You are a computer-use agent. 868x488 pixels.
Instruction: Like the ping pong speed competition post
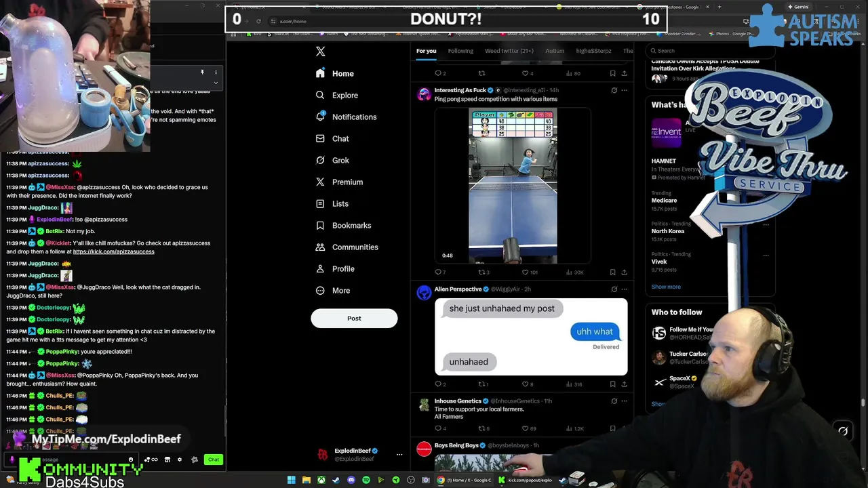530,272
